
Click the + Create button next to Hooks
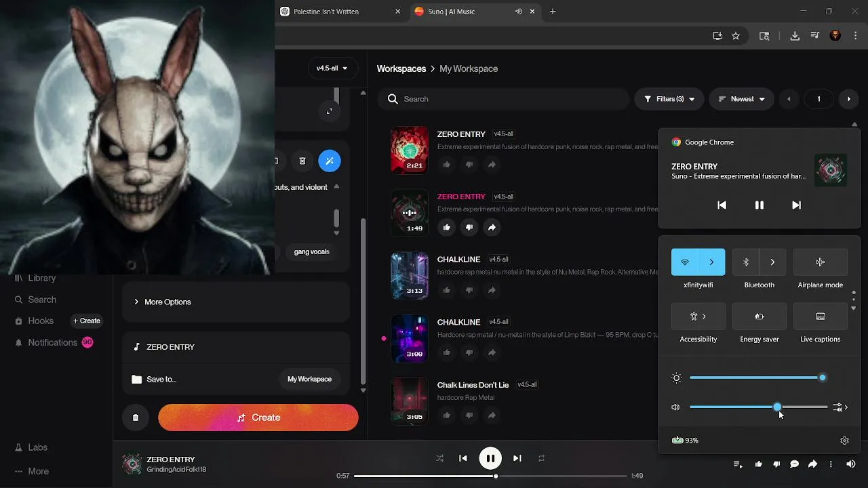click(x=87, y=321)
